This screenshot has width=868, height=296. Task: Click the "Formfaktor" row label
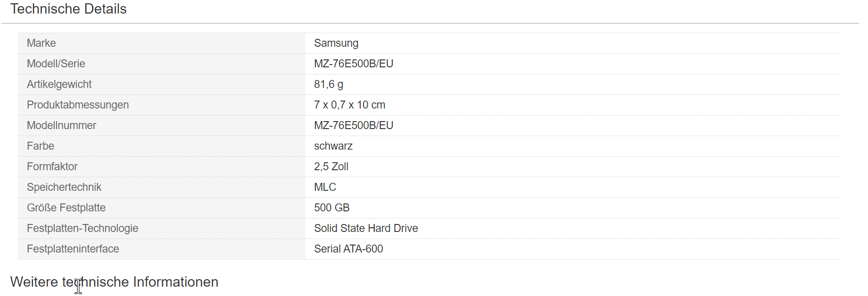[x=52, y=166]
